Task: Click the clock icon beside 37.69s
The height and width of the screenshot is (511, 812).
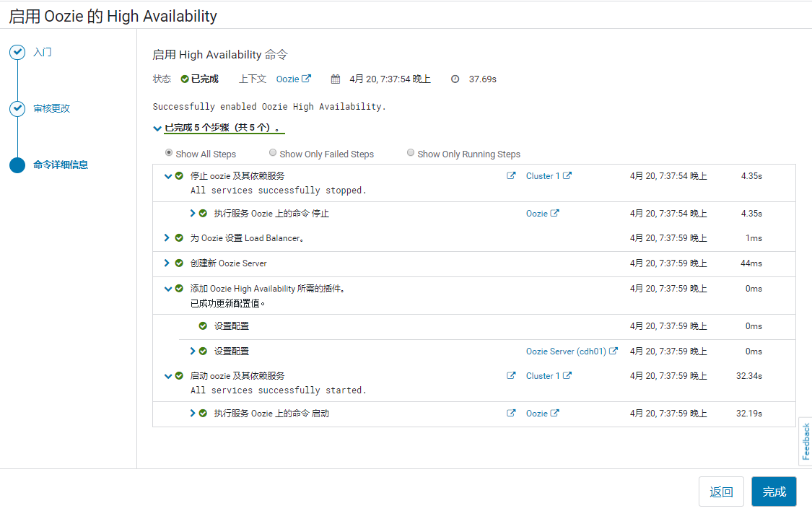Action: pyautogui.click(x=455, y=79)
